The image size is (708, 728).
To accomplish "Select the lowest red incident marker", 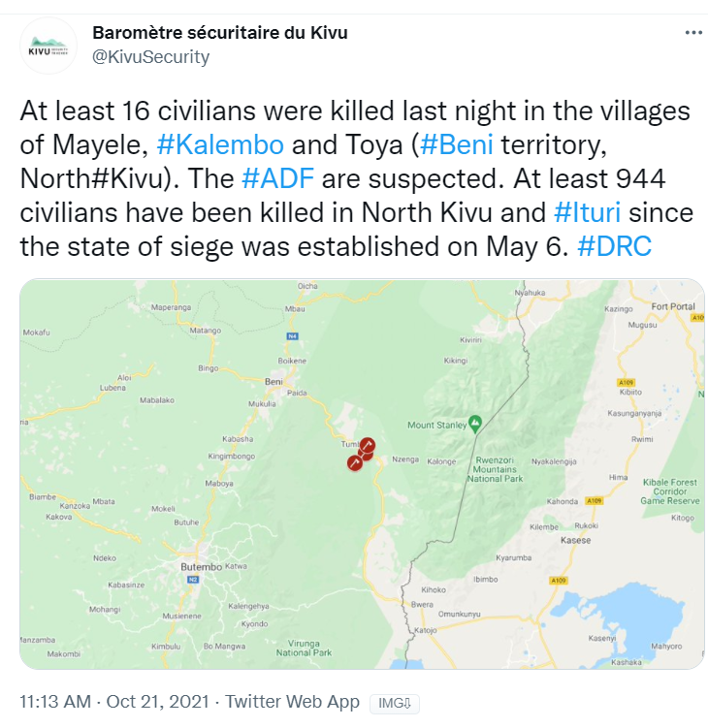I will 355,463.
